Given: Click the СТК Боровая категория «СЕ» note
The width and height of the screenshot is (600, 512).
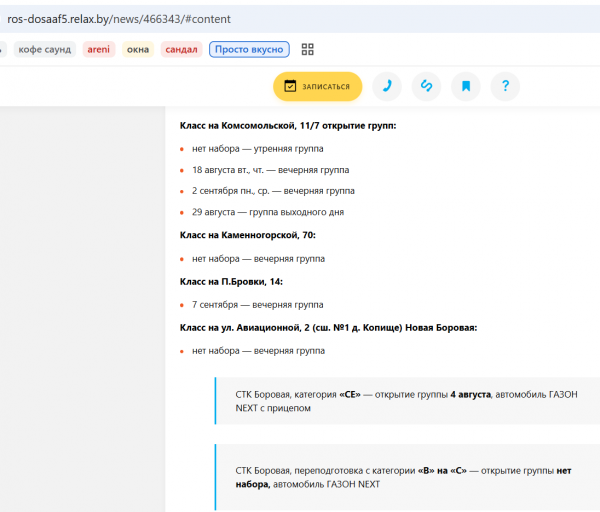Looking at the screenshot, I should coord(407,401).
